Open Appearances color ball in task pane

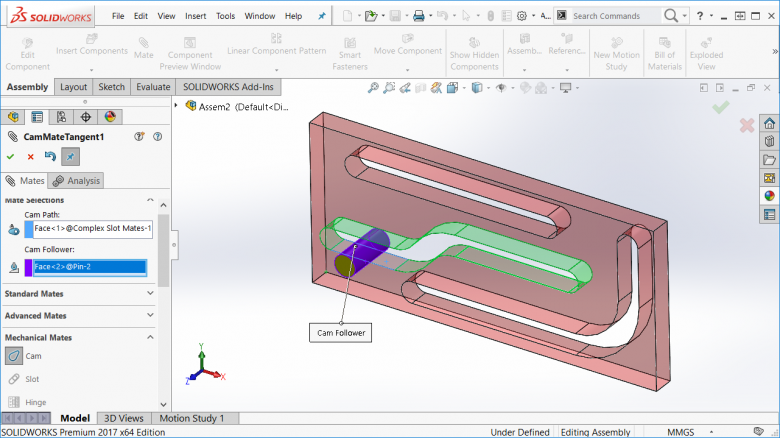click(769, 196)
